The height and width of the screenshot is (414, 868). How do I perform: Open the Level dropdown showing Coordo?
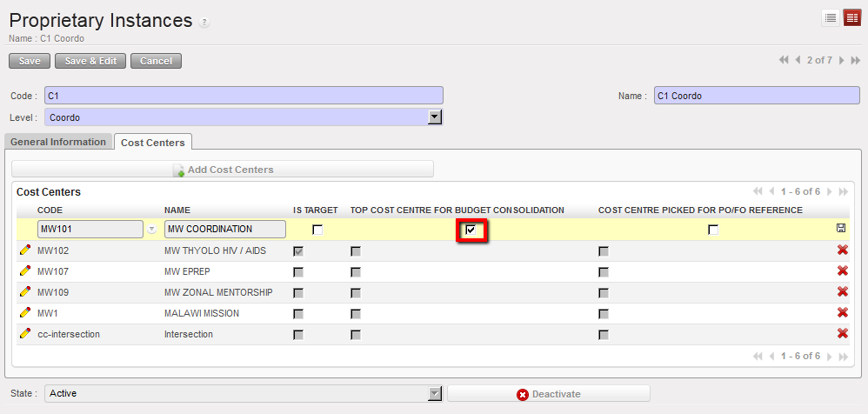coord(435,117)
